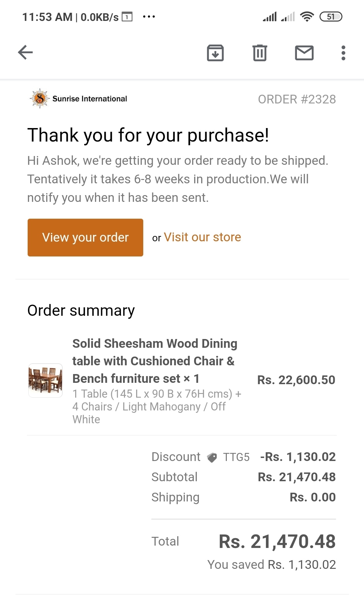The width and height of the screenshot is (364, 614).
Task: Tap the notification icon in status bar
Action: [127, 17]
